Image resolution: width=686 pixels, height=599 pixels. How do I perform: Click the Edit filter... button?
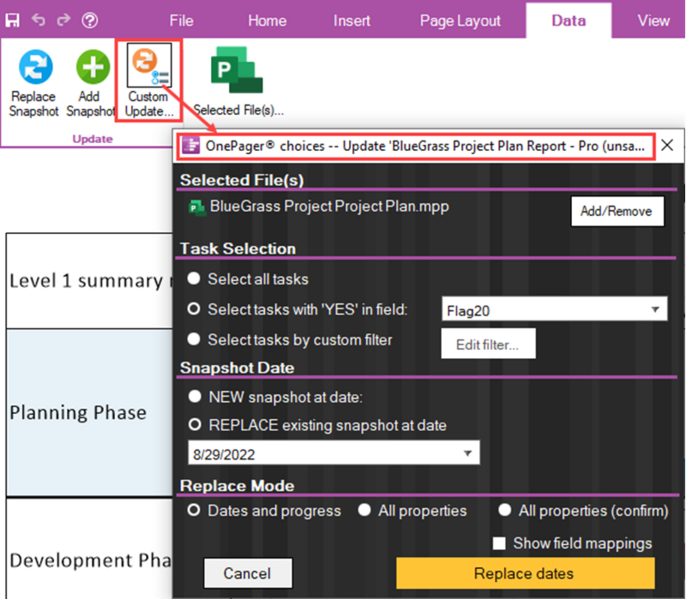click(x=488, y=344)
